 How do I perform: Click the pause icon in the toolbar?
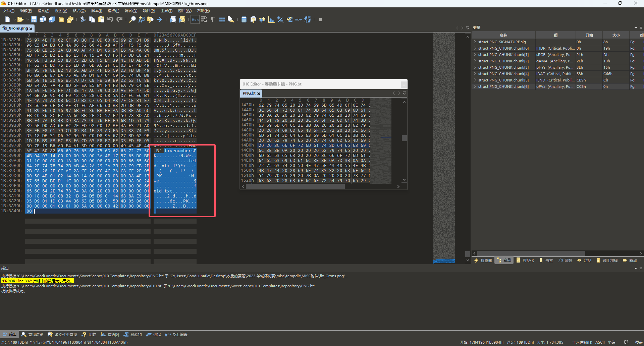click(x=321, y=19)
